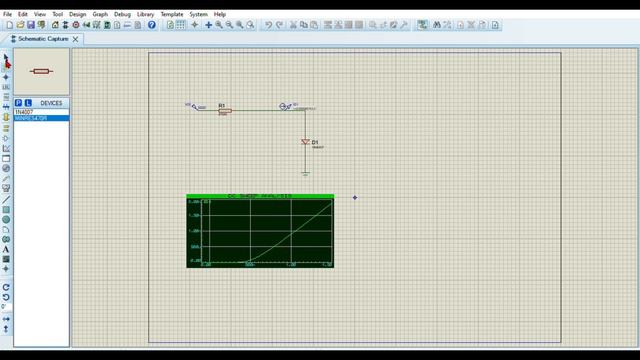Image resolution: width=640 pixels, height=360 pixels.
Task: Select the 2D Box graphics tool
Action: pyautogui.click(x=6, y=210)
